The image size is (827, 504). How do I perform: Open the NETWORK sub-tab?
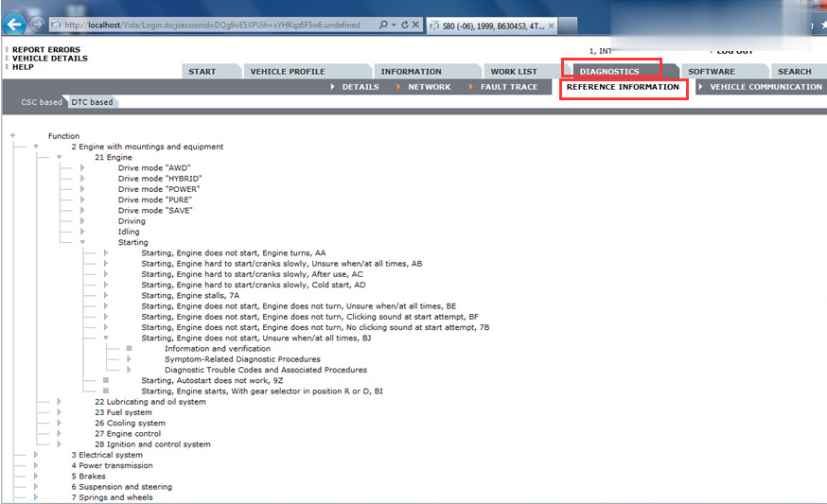click(430, 87)
